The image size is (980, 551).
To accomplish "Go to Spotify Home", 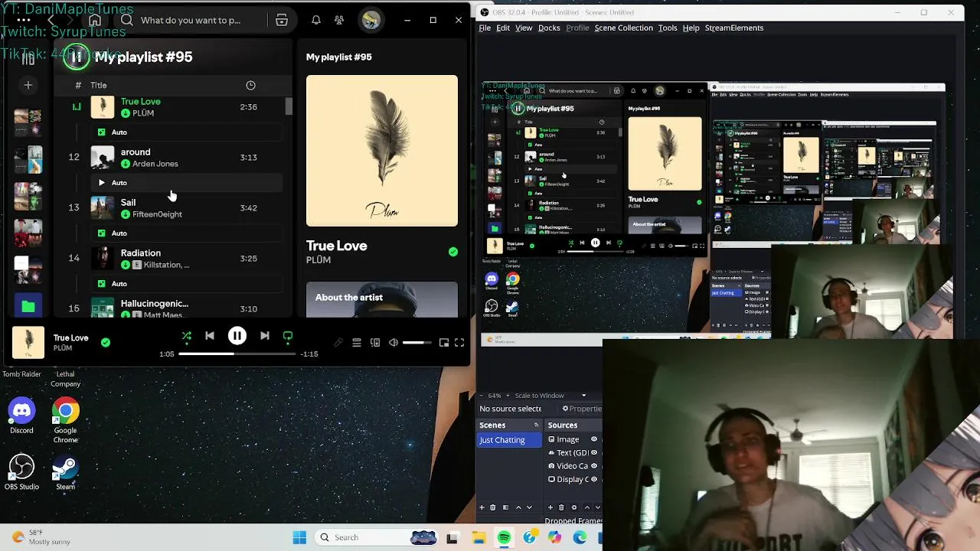I will click(95, 20).
